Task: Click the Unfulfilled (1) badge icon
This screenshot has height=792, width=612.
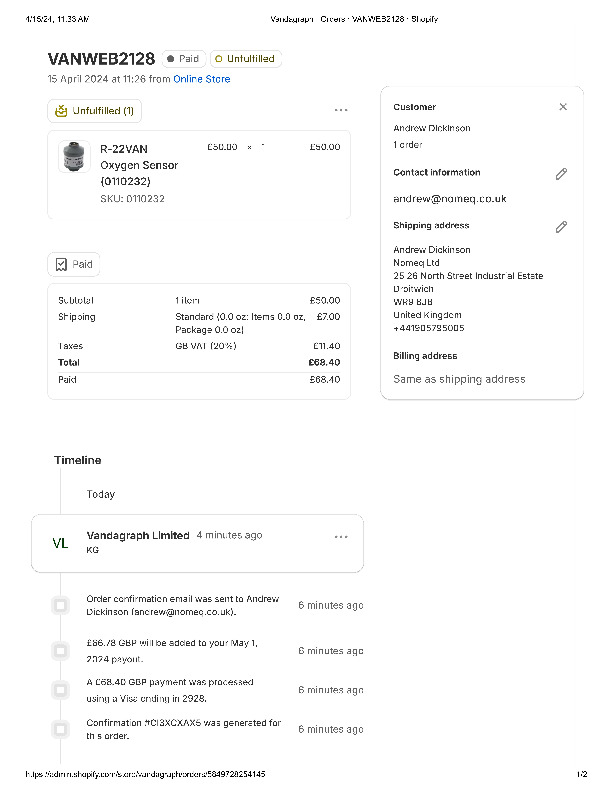Action: click(x=62, y=111)
